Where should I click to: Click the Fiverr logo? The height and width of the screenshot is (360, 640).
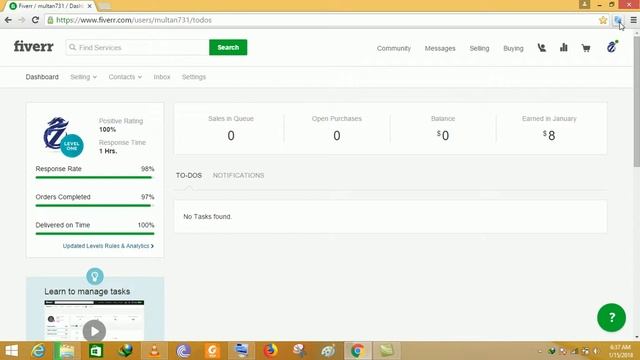33,47
